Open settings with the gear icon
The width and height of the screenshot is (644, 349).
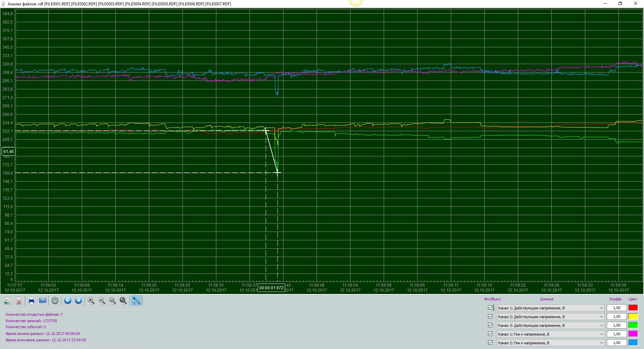point(55,301)
